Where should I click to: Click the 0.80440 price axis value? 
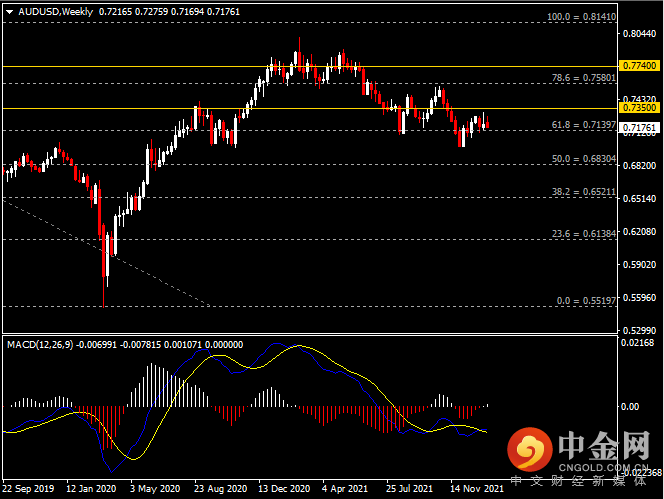click(639, 33)
